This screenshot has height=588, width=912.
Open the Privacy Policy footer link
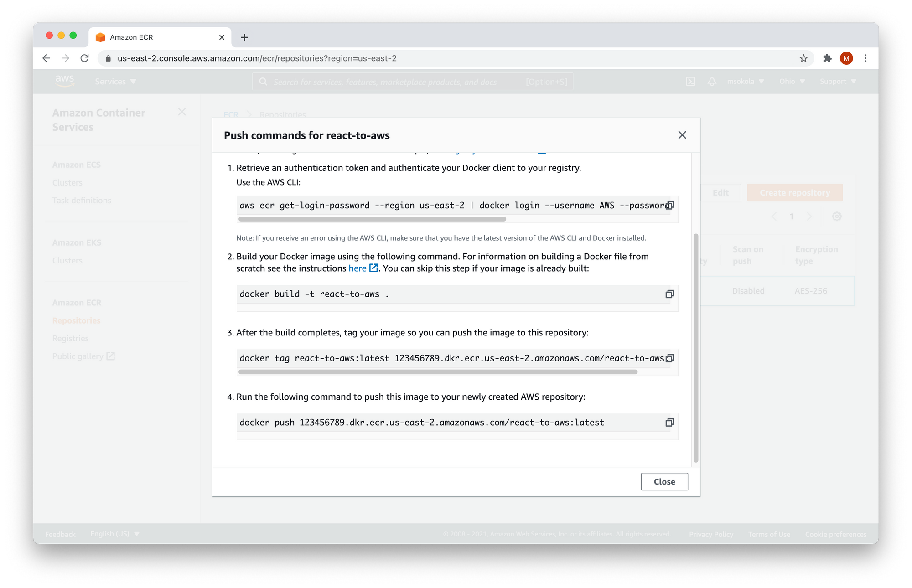(x=711, y=534)
